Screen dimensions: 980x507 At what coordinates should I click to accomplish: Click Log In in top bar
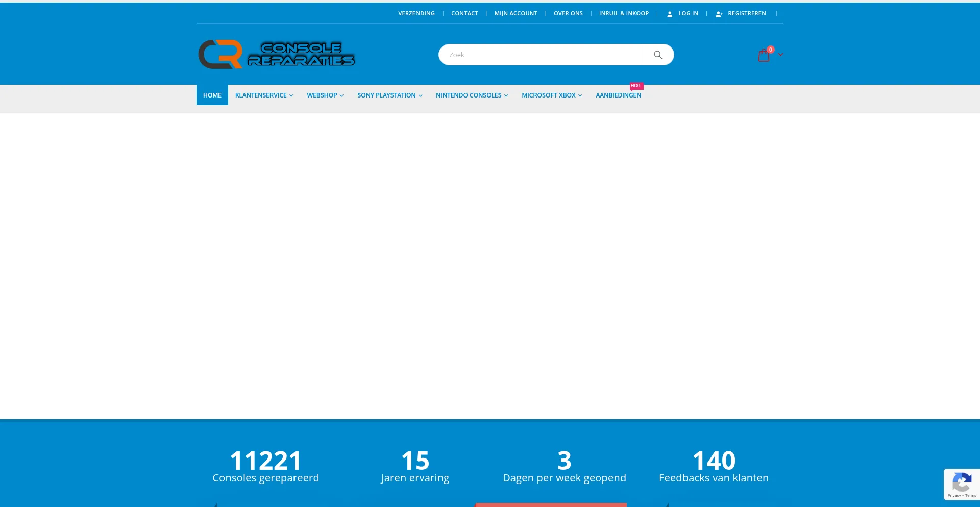click(688, 13)
